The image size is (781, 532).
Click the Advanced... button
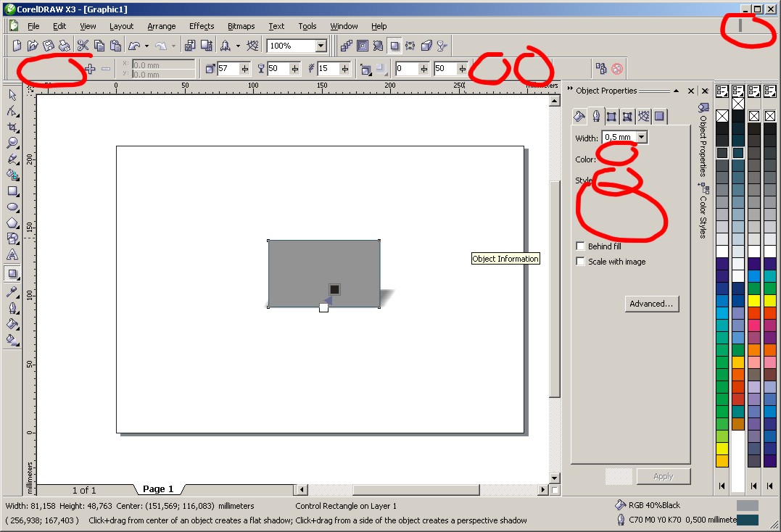651,304
